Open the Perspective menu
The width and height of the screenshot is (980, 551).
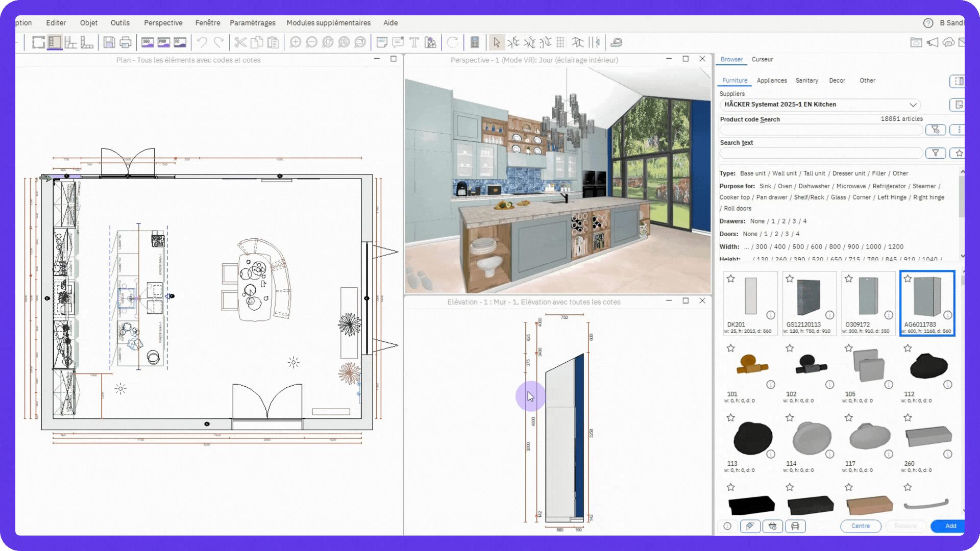click(x=163, y=23)
